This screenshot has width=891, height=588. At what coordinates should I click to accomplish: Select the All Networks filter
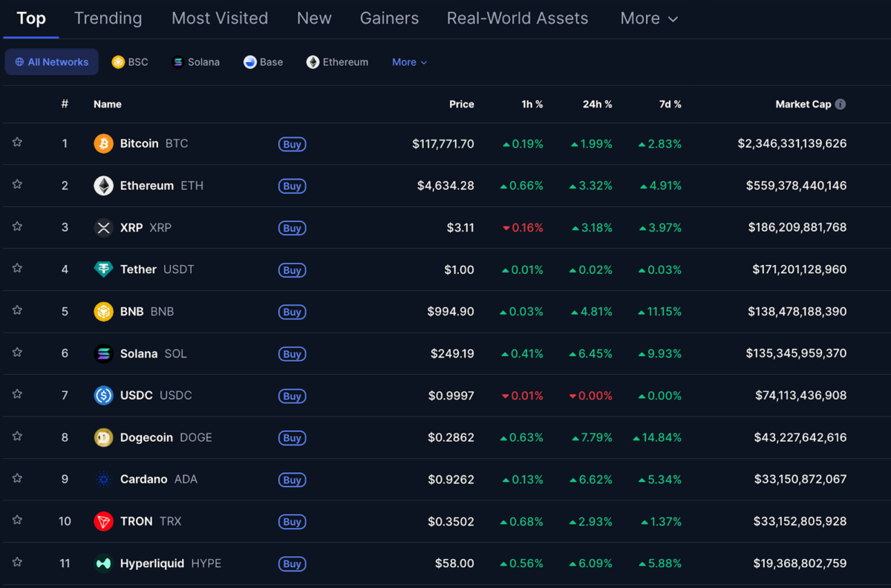tap(51, 62)
